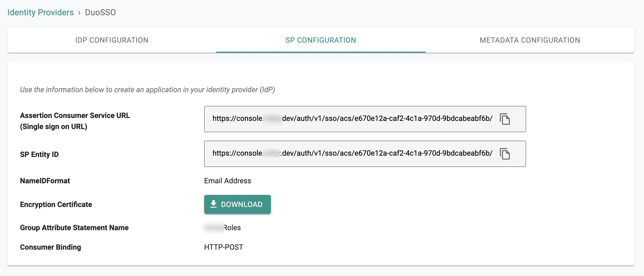Screen dimensions: 644x276
Task: Select the SP Configuration tab
Action: tap(321, 40)
